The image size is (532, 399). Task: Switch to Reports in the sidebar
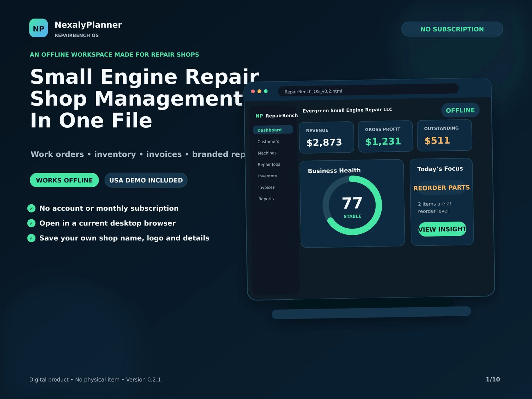tap(266, 199)
